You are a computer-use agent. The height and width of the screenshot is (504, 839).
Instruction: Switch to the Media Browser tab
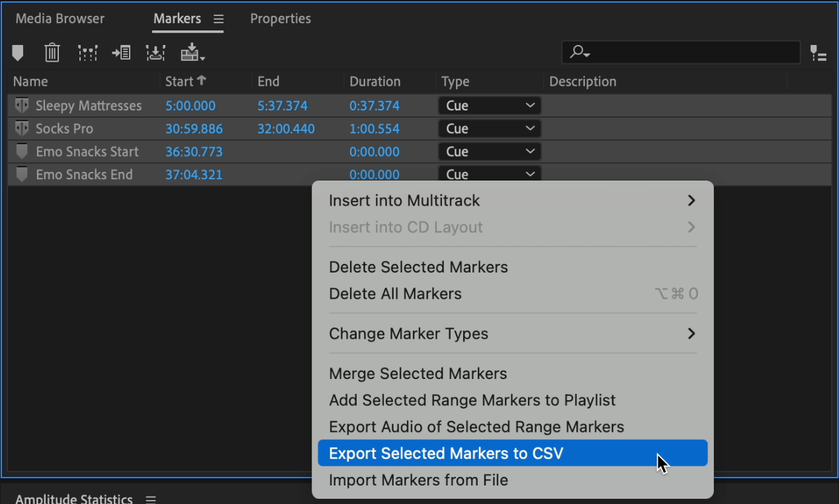click(x=60, y=19)
